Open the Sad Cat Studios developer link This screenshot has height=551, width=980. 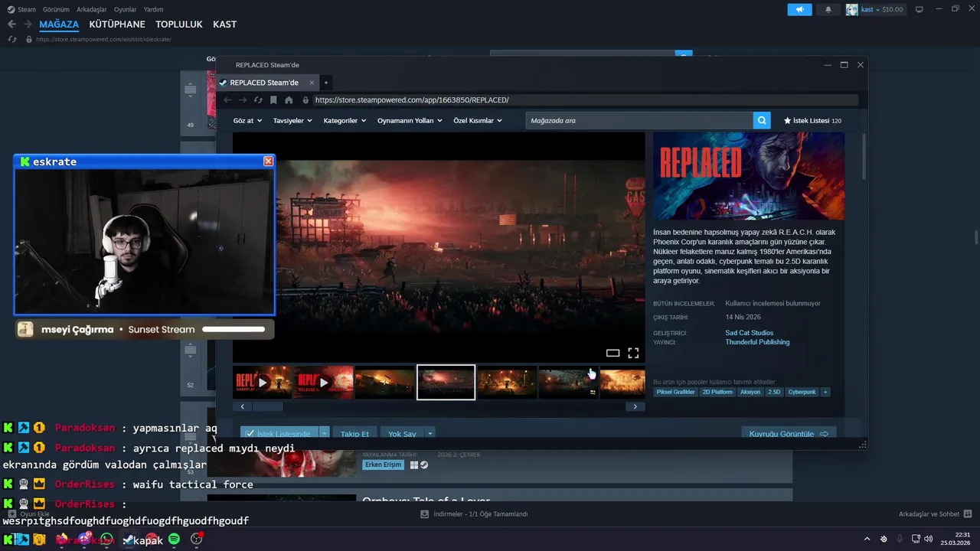pos(750,333)
